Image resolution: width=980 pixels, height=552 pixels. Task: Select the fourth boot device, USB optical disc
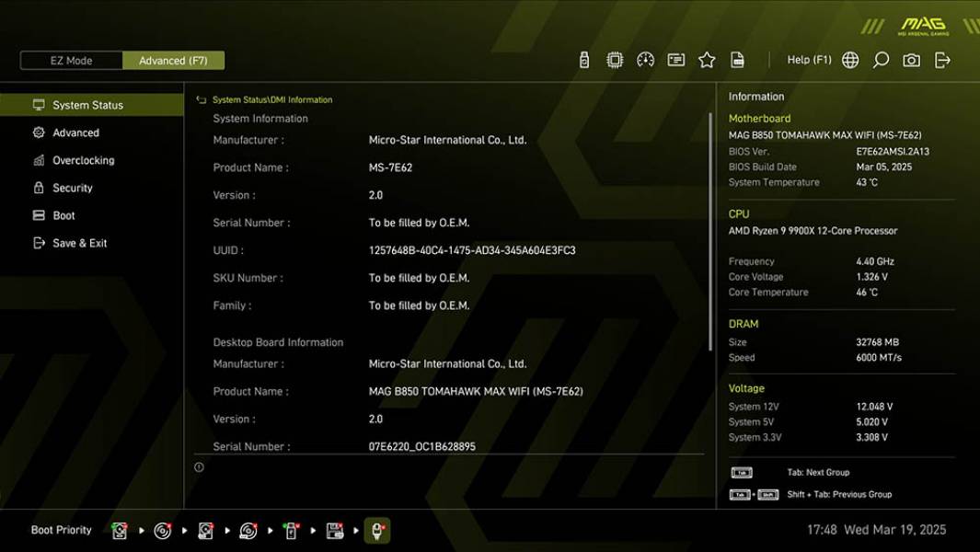pos(248,531)
